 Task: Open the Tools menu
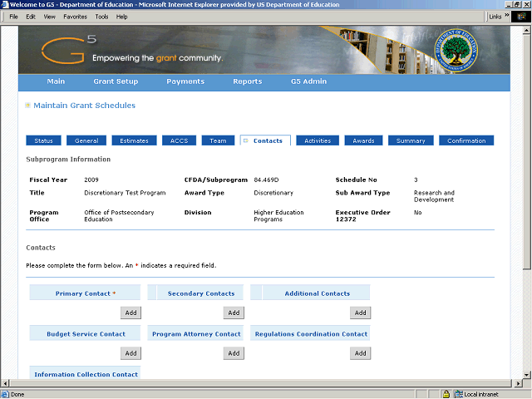click(101, 17)
